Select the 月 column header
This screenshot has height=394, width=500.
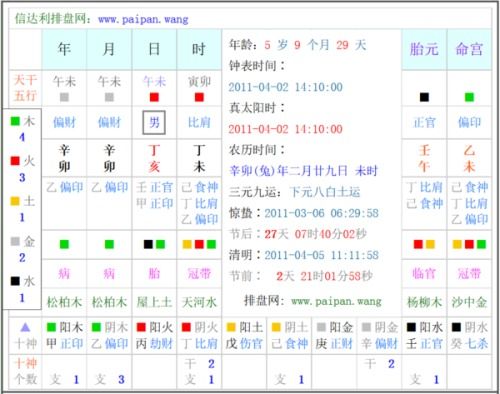click(x=109, y=49)
